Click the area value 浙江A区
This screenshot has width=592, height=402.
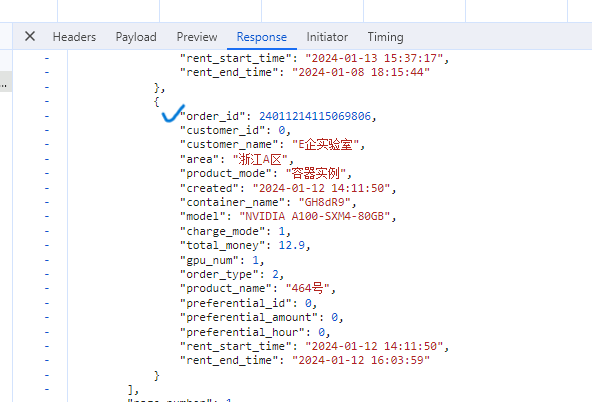(260, 159)
